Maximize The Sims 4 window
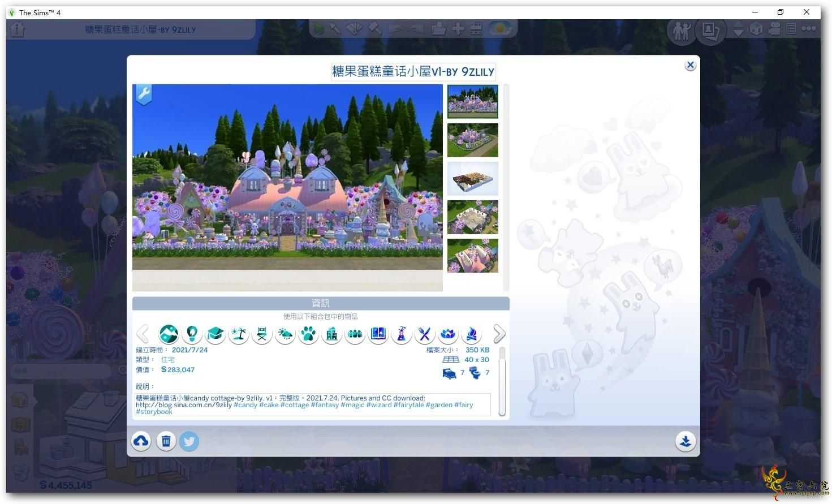This screenshot has width=832, height=504. click(781, 12)
